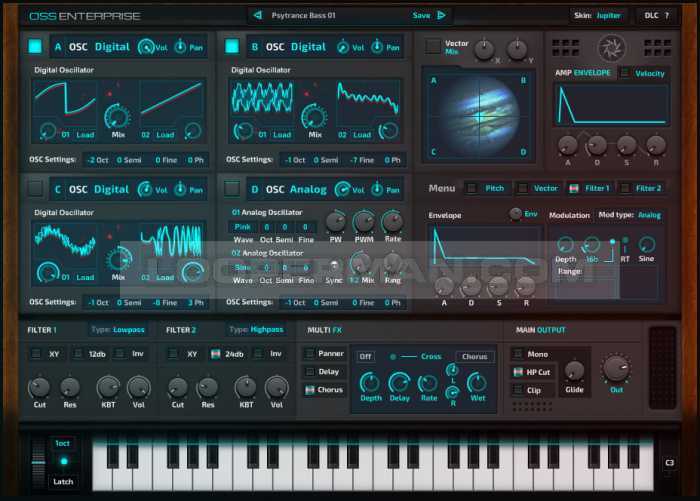The height and width of the screenshot is (501, 700).
Task: Click the previous preset arrow
Action: point(258,15)
